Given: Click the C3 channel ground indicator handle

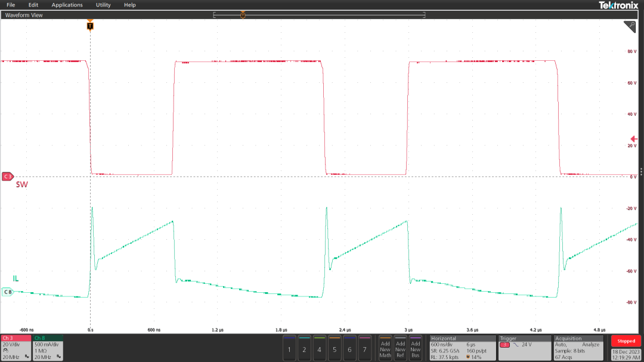Looking at the screenshot, I should click(x=7, y=177).
